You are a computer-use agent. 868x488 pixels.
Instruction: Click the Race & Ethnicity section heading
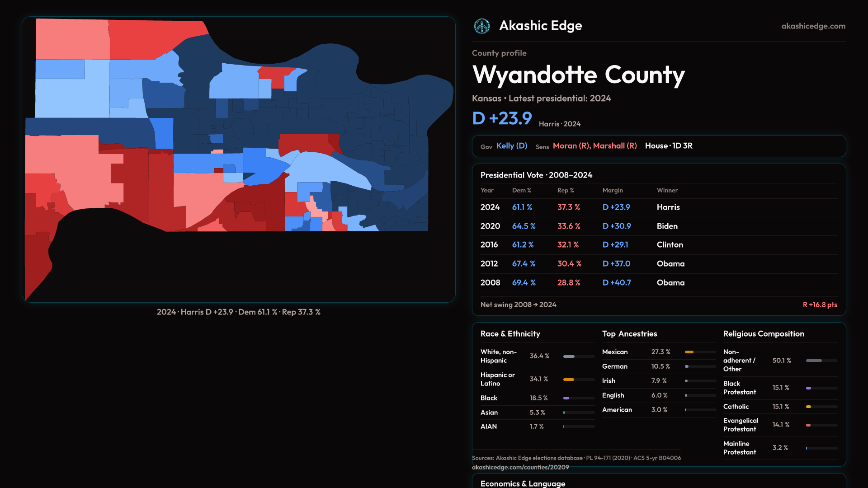tap(510, 334)
